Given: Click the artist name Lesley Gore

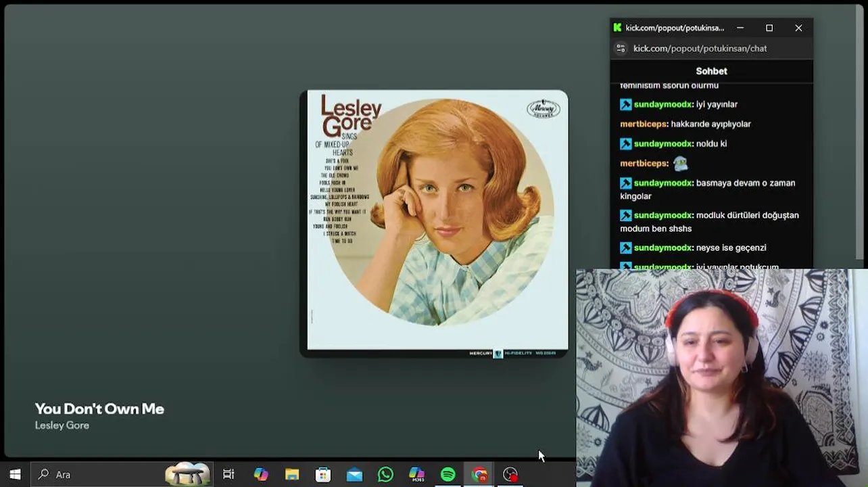Looking at the screenshot, I should (x=62, y=425).
